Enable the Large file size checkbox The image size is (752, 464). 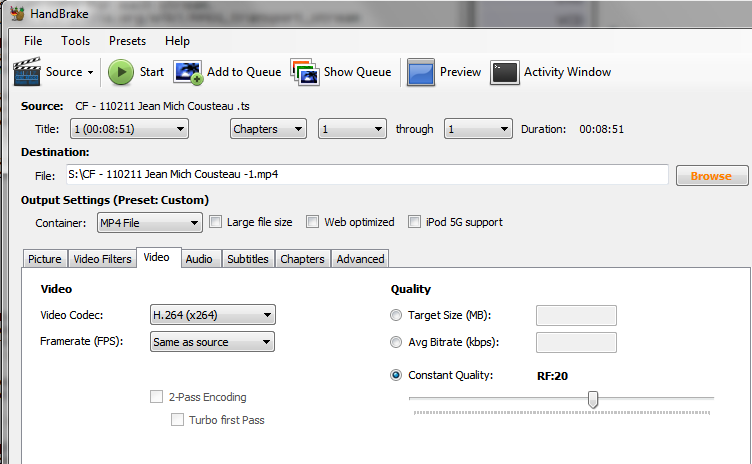click(216, 222)
